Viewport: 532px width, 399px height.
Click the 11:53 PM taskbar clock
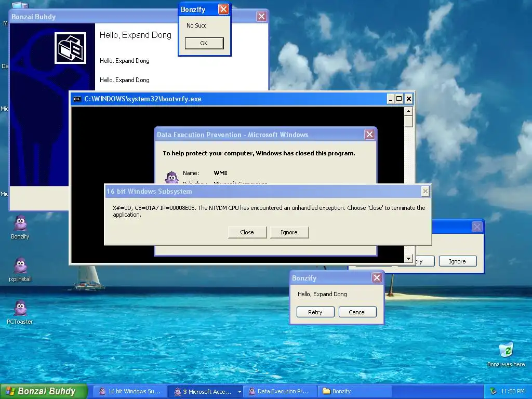(513, 391)
